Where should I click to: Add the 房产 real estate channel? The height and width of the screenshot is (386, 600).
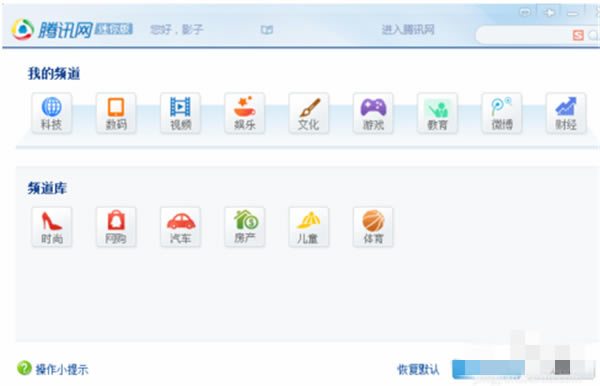(x=244, y=227)
